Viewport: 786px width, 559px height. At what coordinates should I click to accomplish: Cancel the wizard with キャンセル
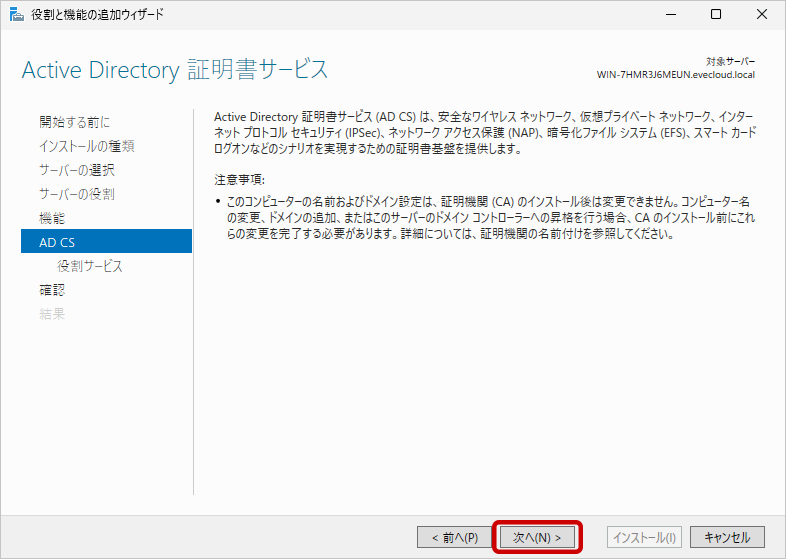click(727, 537)
